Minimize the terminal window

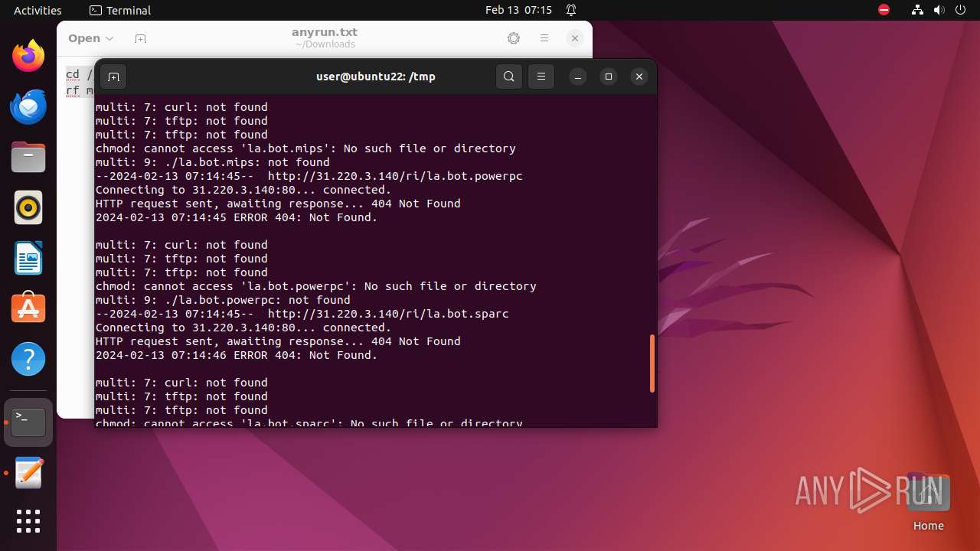coord(578,77)
